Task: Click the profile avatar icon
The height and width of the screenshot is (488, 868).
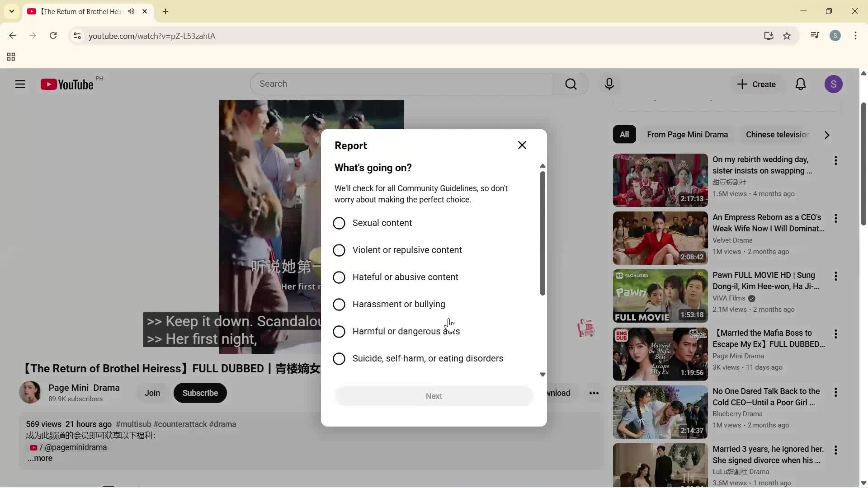Action: [x=834, y=84]
